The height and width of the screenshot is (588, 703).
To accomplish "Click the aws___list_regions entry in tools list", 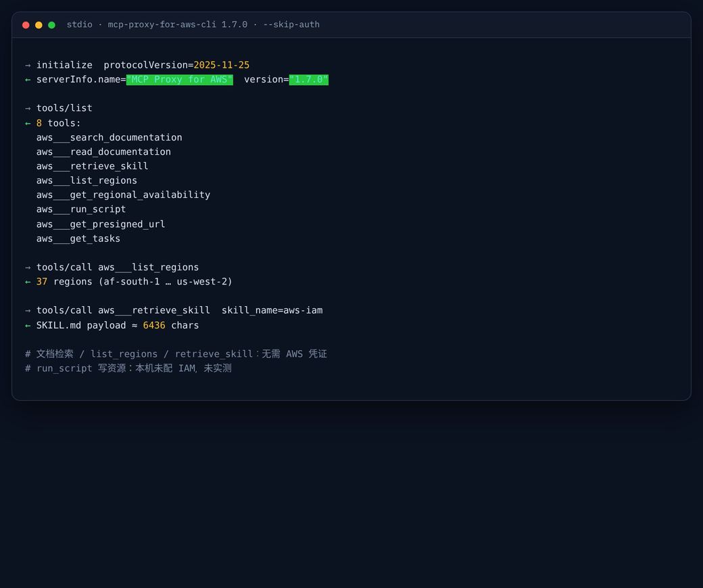I will [87, 180].
